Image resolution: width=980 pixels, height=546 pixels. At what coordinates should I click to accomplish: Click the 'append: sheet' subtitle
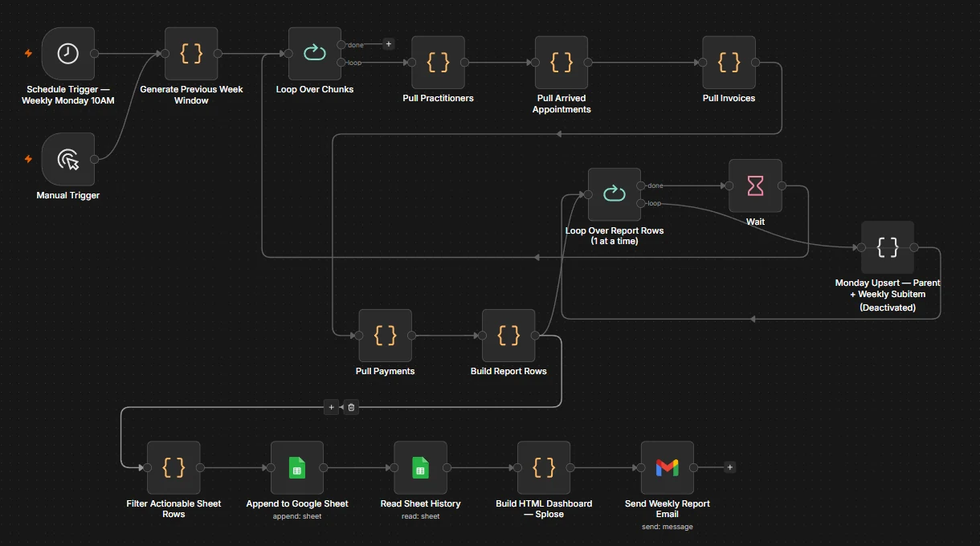tap(297, 516)
